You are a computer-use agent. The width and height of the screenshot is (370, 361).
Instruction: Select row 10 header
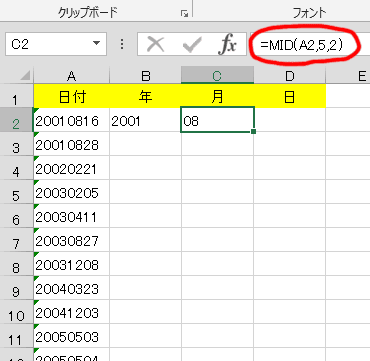[x=17, y=312]
